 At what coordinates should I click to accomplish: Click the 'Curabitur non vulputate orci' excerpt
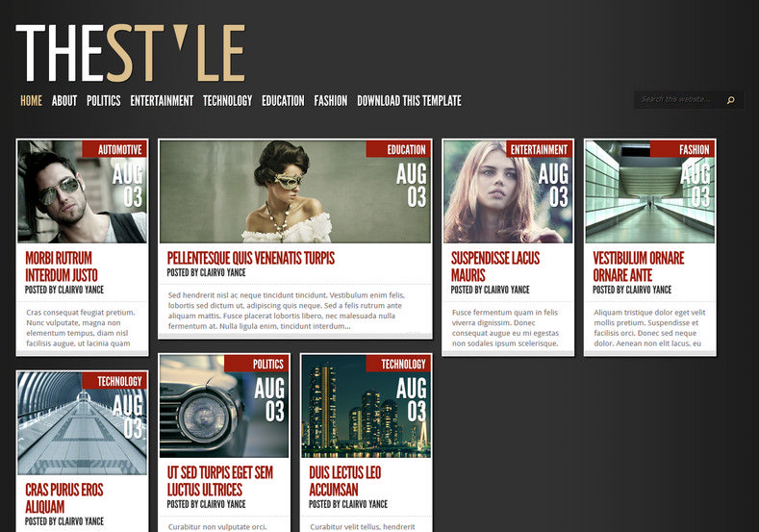pyautogui.click(x=217, y=526)
